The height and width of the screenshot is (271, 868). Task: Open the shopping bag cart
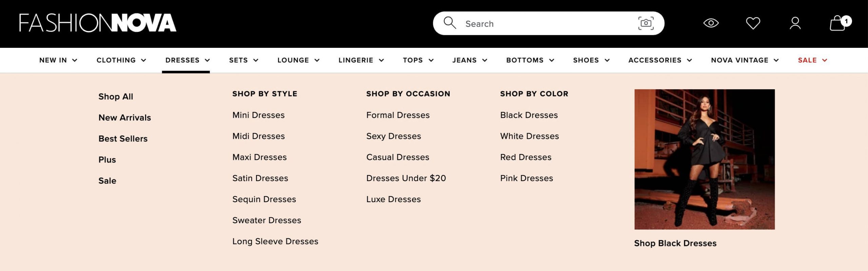pos(837,23)
